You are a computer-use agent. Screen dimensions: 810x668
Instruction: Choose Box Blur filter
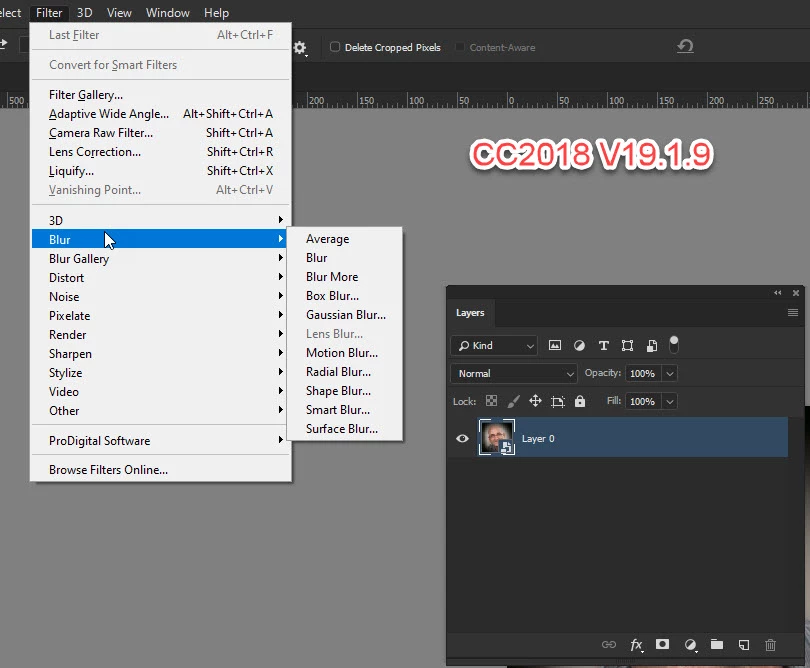click(345, 296)
